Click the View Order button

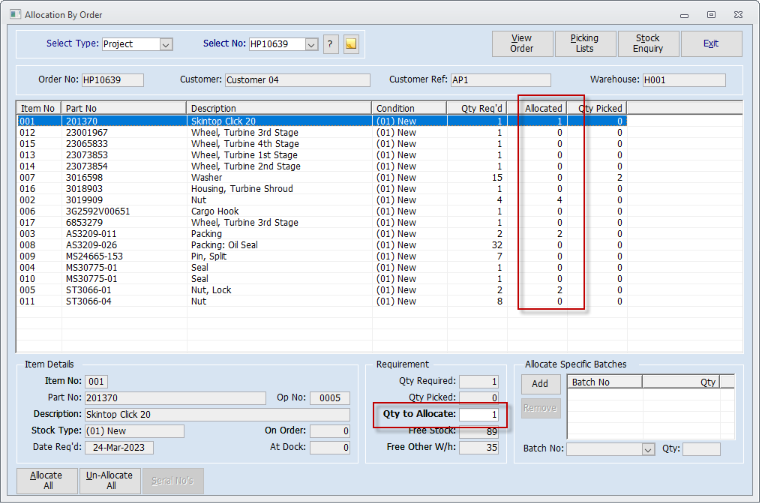(x=522, y=44)
